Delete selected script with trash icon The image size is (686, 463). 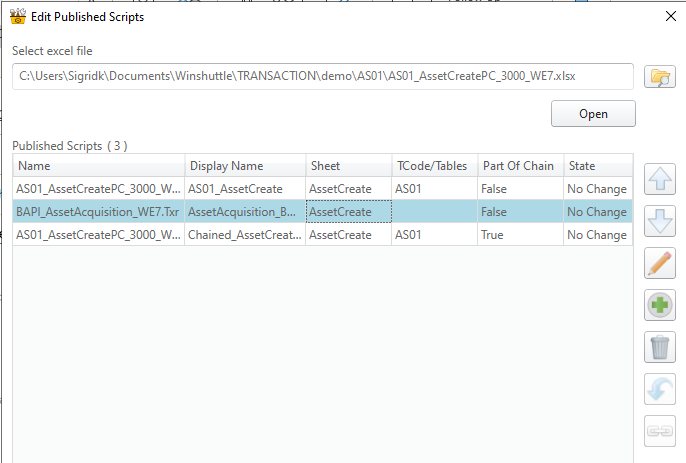[660, 347]
